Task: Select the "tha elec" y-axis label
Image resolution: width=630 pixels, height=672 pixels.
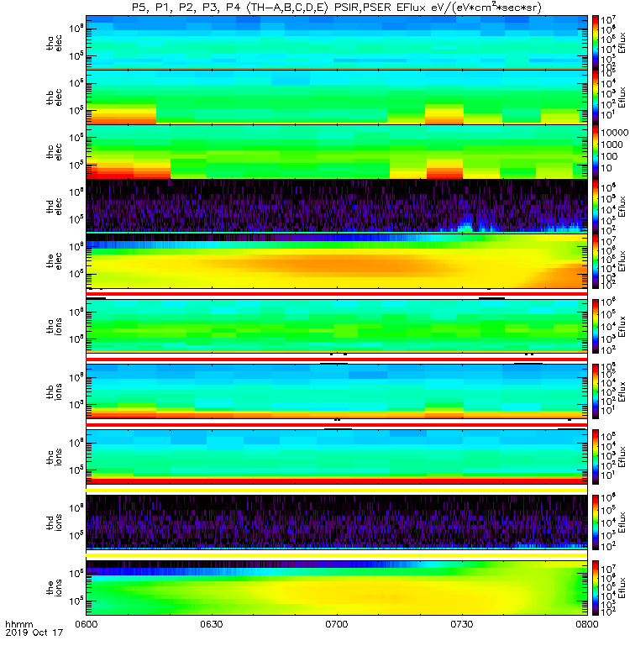Action: tap(55, 43)
